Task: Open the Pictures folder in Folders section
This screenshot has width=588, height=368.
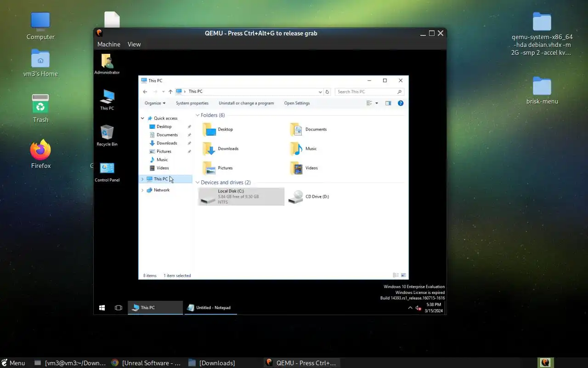Action: pos(218,168)
